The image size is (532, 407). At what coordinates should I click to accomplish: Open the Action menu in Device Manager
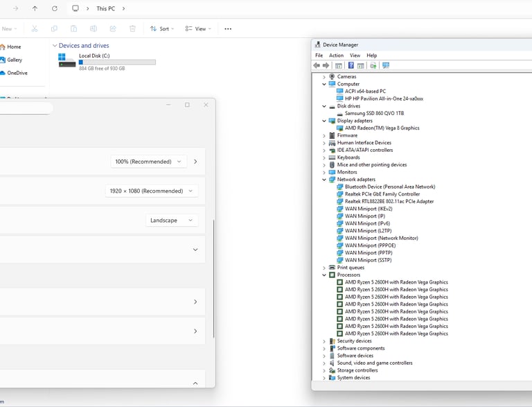[x=336, y=55]
